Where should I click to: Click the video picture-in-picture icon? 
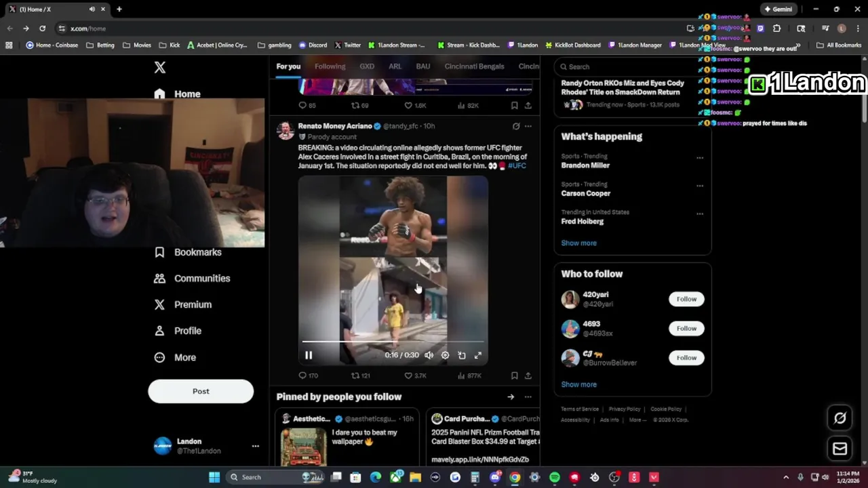coord(462,355)
